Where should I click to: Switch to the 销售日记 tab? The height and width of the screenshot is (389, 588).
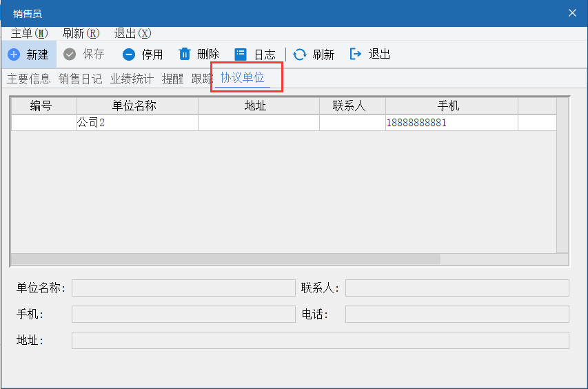click(x=80, y=79)
